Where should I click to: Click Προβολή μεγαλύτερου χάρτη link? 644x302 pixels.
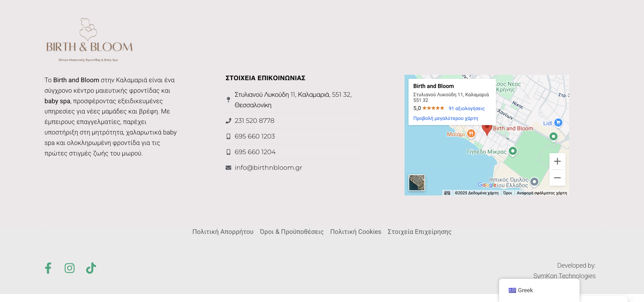[x=446, y=118]
